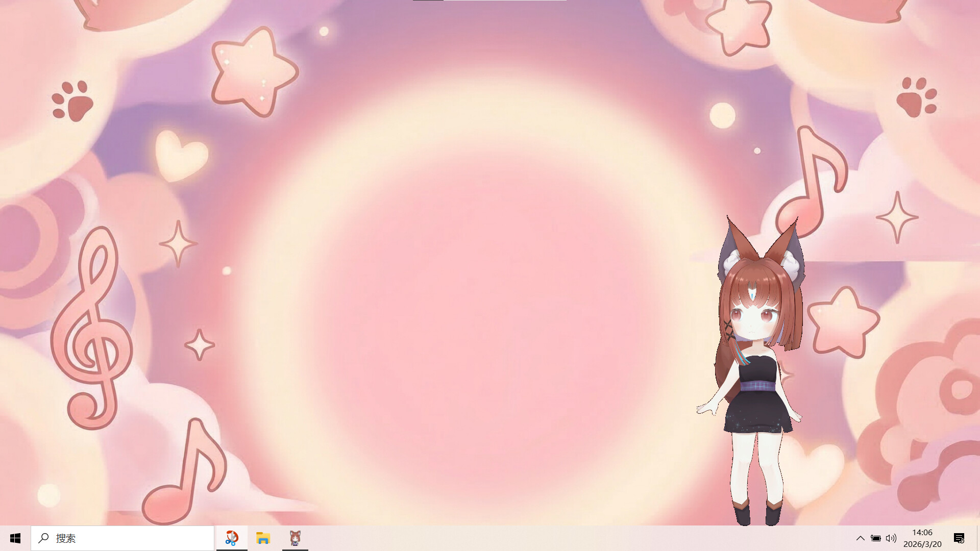This screenshot has width=980, height=551.
Task: Open the volume flyout with the speaker icon
Action: [892, 538]
